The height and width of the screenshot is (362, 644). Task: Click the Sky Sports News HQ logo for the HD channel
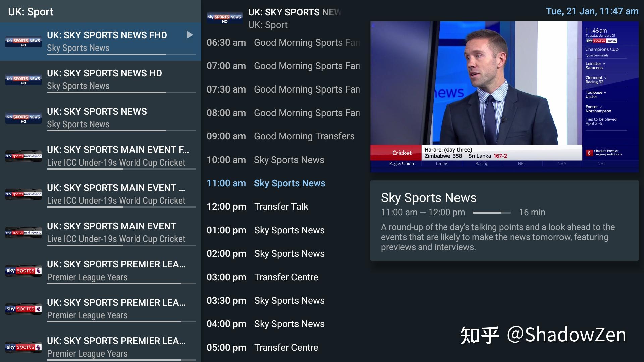[x=23, y=80]
